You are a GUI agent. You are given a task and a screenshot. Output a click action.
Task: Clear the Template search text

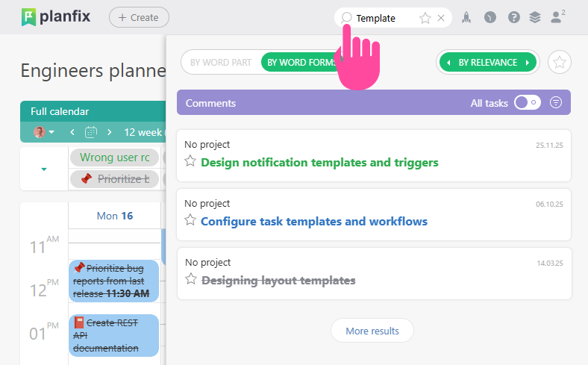[441, 18]
